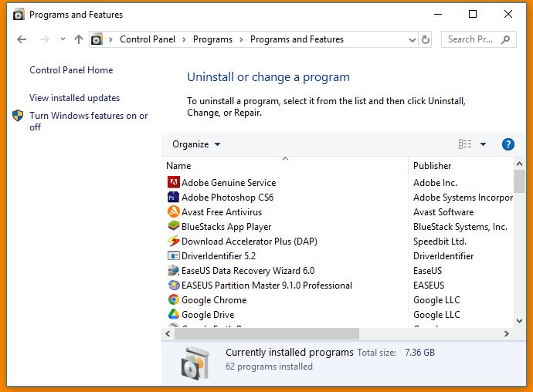Click the Google Drive icon
The width and height of the screenshot is (533, 392).
pos(173,314)
